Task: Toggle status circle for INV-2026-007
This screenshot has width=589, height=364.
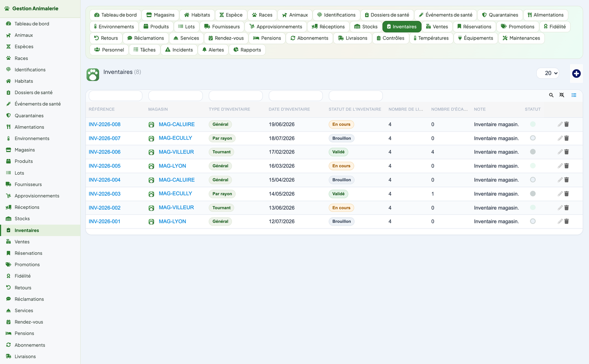Action: click(x=533, y=138)
